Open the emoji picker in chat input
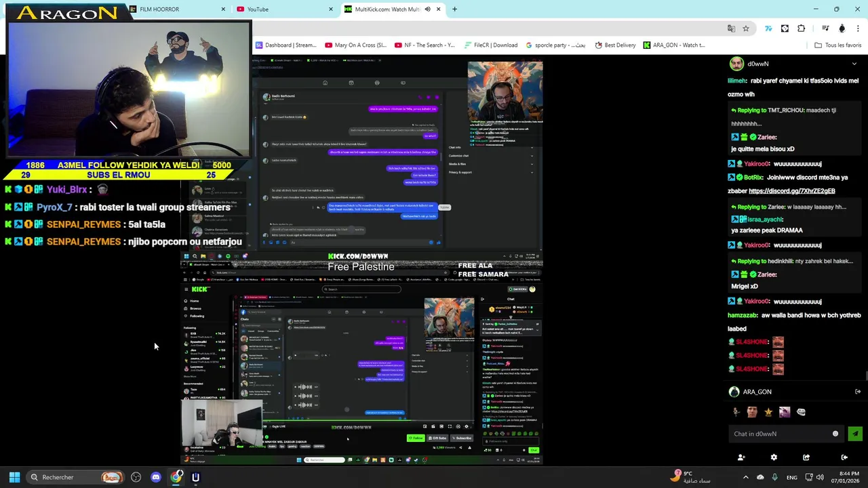The height and width of the screenshot is (488, 868). click(835, 434)
